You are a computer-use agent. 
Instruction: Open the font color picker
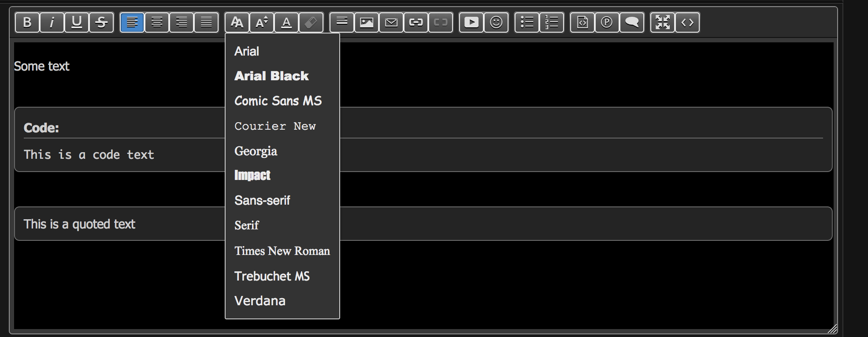(286, 22)
